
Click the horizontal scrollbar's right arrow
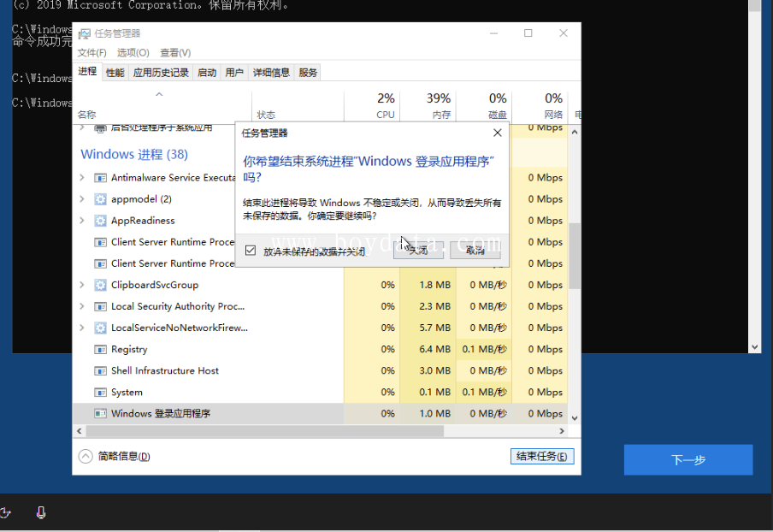tap(562, 431)
